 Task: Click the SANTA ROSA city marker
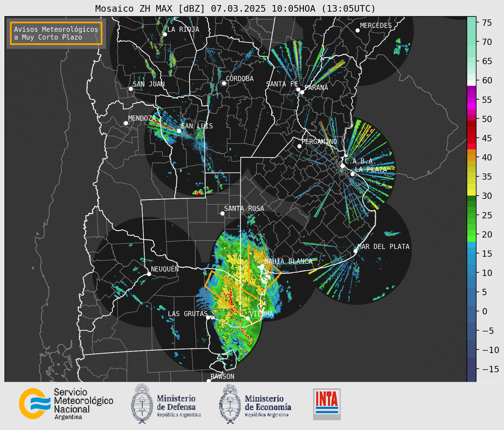[222, 213]
